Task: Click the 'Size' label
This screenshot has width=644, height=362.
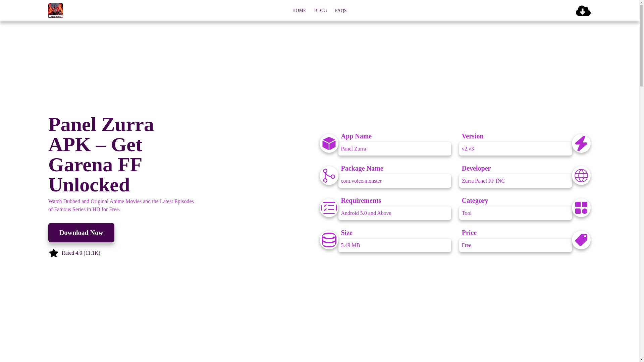Action: click(x=346, y=233)
